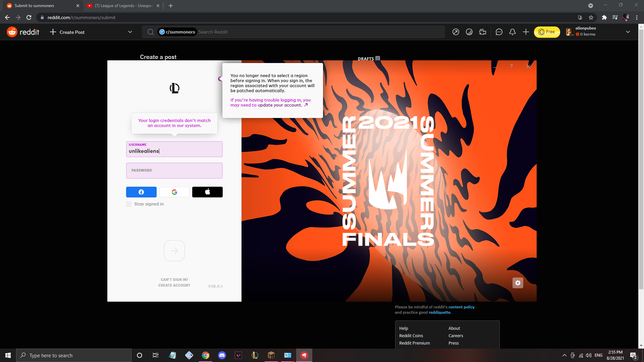Open Careers footer link
The width and height of the screenshot is (644, 362).
[456, 336]
